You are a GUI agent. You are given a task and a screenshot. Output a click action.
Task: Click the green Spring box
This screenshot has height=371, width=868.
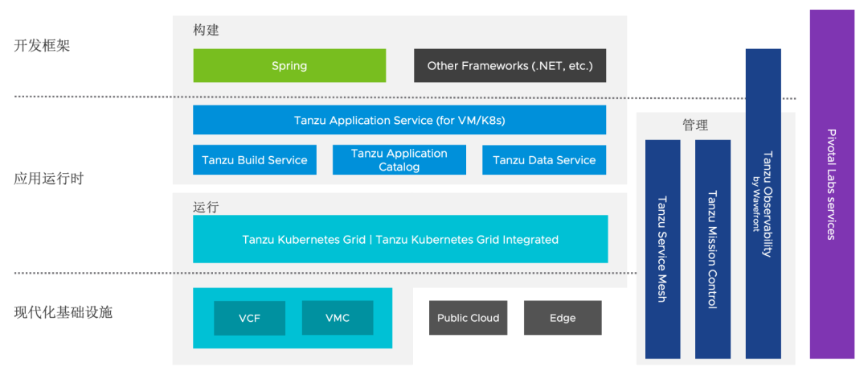(x=289, y=65)
